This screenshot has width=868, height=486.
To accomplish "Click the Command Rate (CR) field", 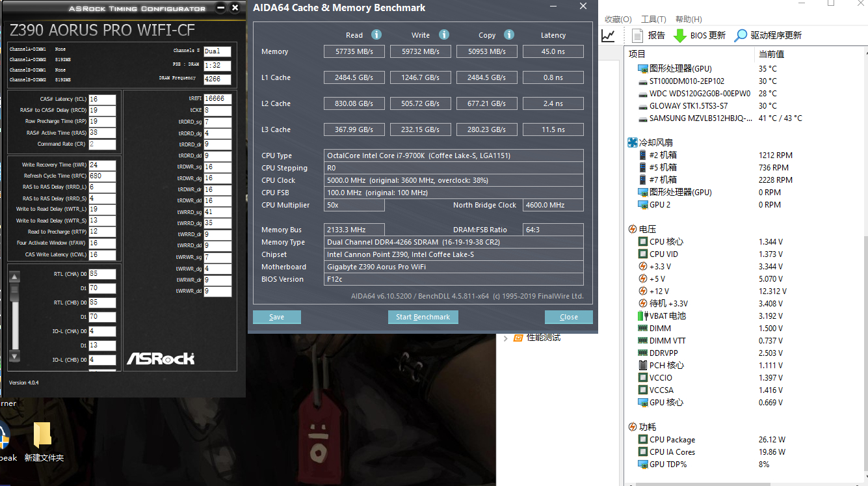I will 102,144.
